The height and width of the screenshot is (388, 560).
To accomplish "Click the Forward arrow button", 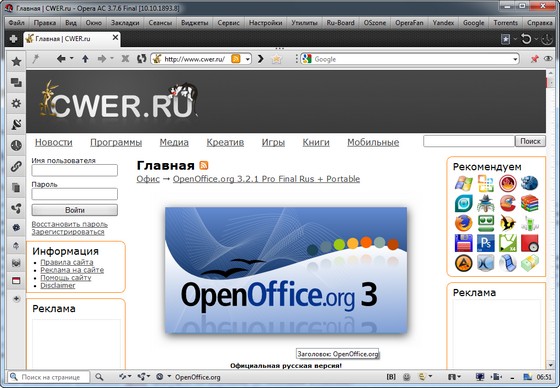I will 102,59.
